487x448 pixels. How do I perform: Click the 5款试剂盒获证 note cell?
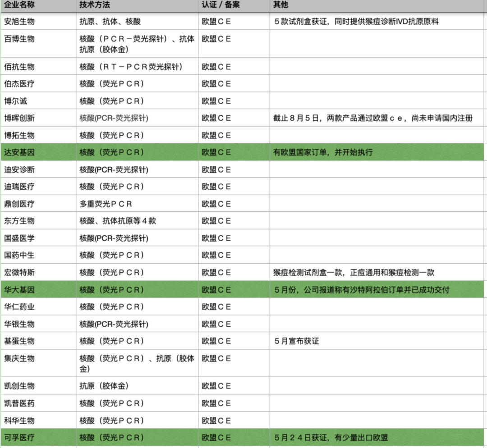click(377, 22)
